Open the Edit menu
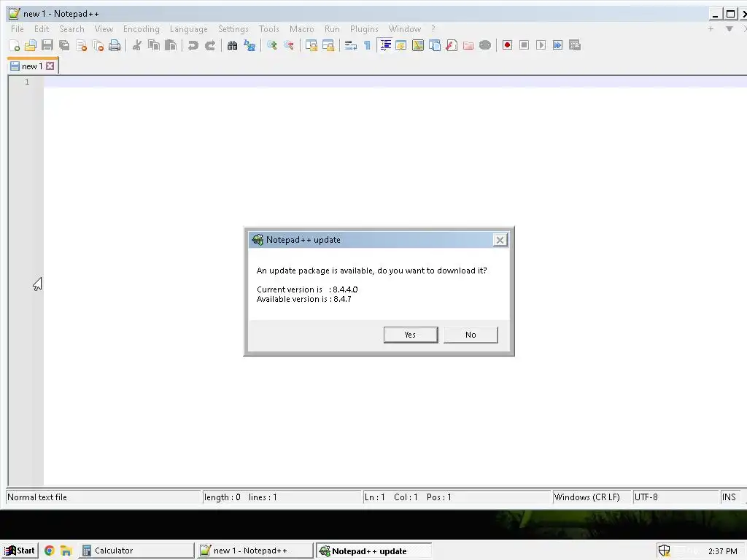Image resolution: width=747 pixels, height=560 pixels. point(42,29)
